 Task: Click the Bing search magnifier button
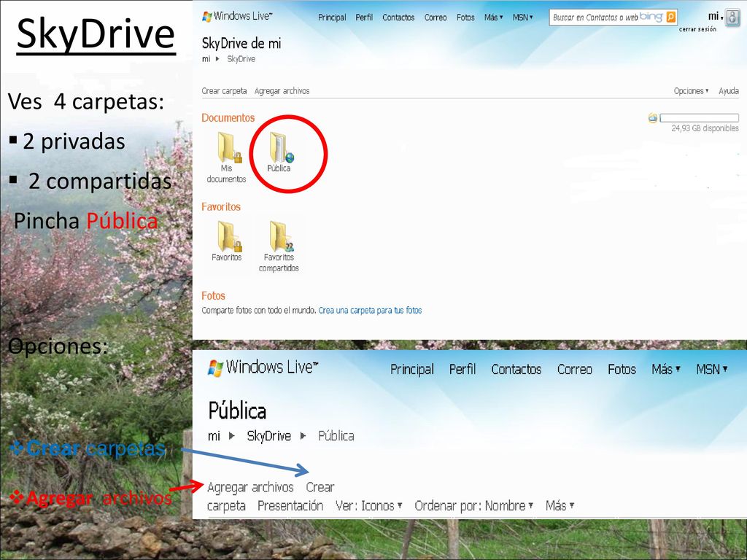coord(671,17)
